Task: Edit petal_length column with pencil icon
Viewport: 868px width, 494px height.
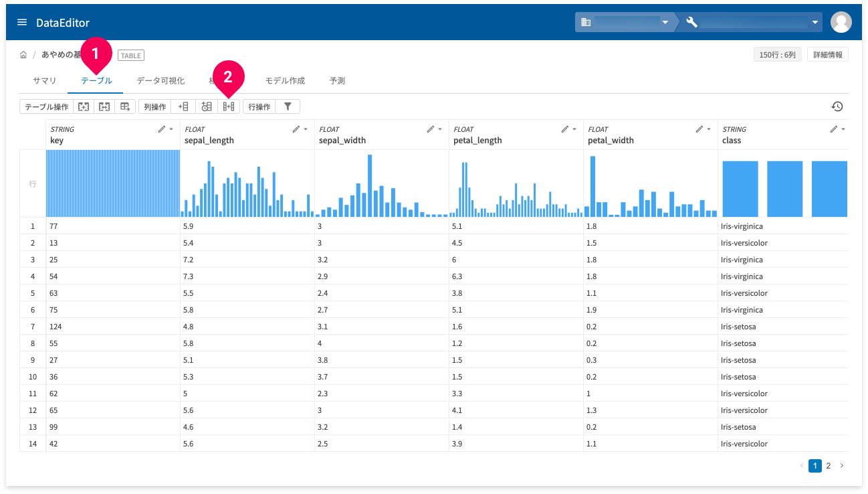Action: [x=564, y=129]
